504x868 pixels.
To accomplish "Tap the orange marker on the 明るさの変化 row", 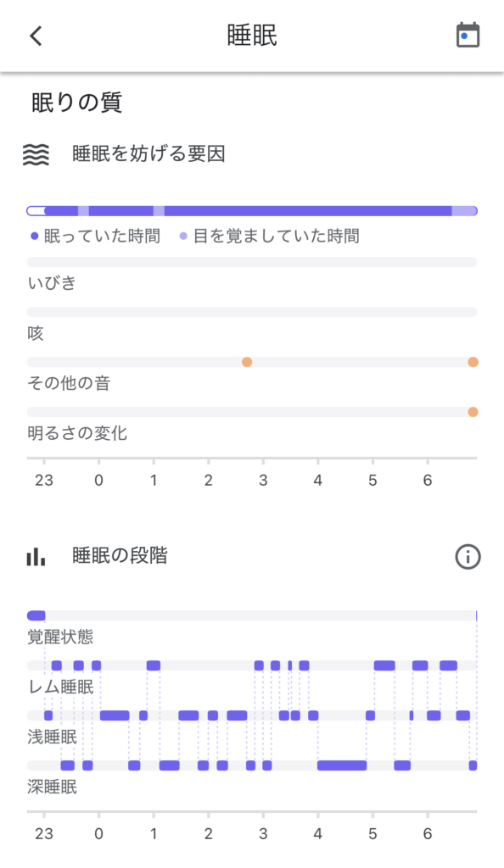I will (473, 411).
